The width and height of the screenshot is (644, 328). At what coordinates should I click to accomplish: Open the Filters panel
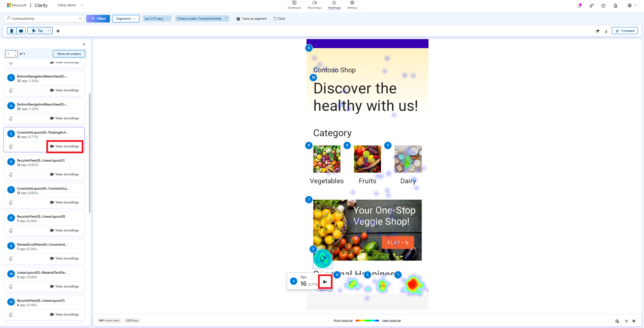[98, 19]
